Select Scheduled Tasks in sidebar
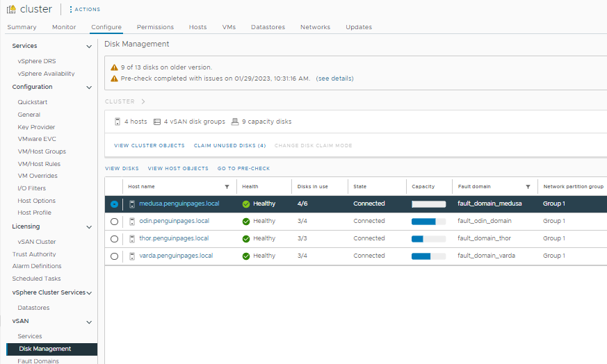The image size is (607, 364). 36,279
